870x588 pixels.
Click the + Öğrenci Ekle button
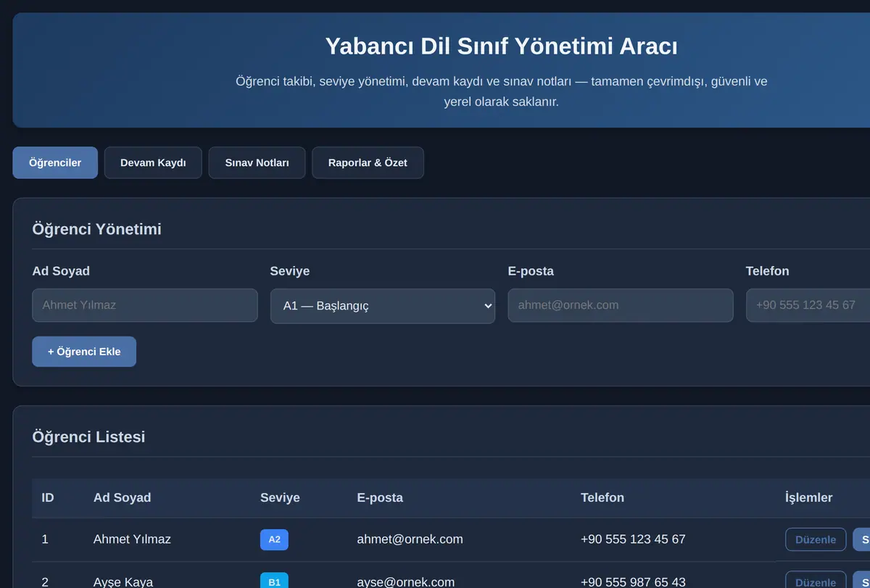click(84, 352)
